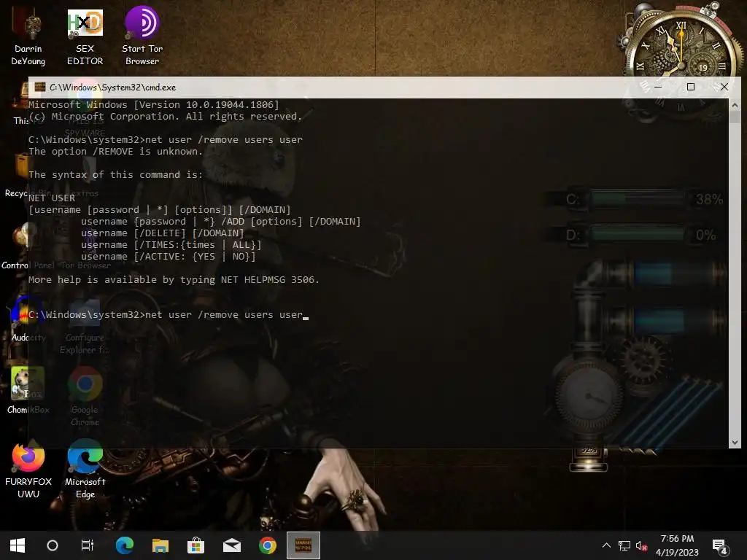Open the muted volume tray icon

[x=641, y=545]
